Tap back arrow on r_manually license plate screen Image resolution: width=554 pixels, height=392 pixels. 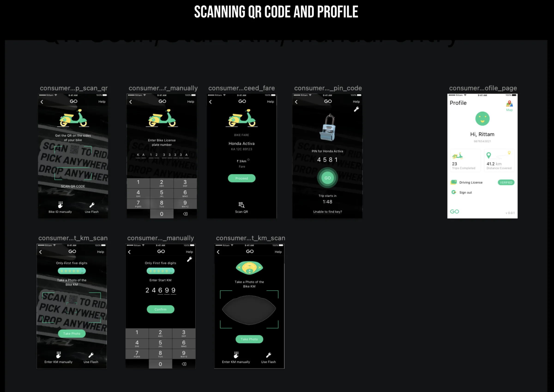click(x=131, y=102)
